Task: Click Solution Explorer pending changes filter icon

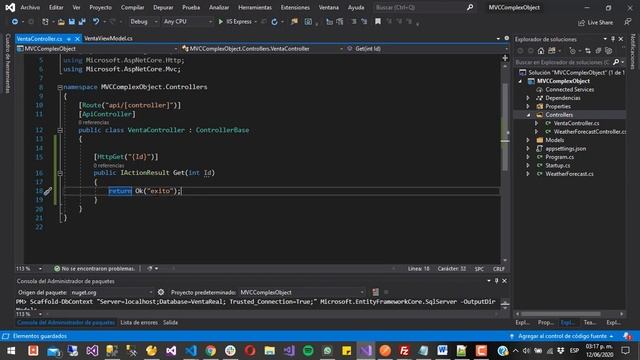Action: click(573, 51)
